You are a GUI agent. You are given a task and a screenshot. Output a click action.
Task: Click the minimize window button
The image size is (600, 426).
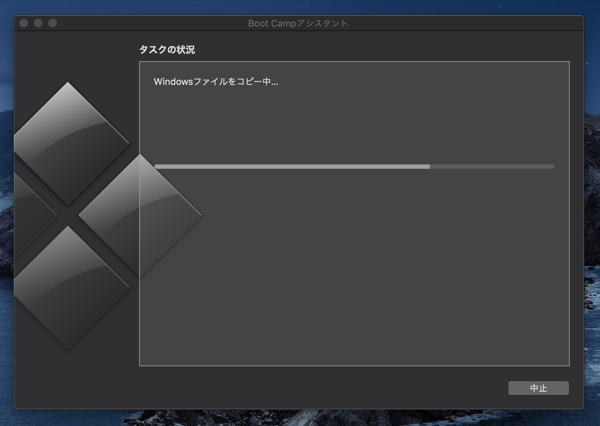pyautogui.click(x=38, y=23)
